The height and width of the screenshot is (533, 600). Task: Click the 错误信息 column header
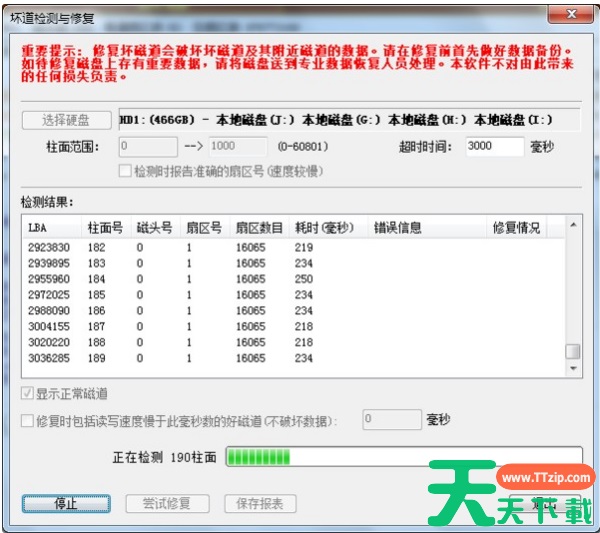[x=425, y=228]
